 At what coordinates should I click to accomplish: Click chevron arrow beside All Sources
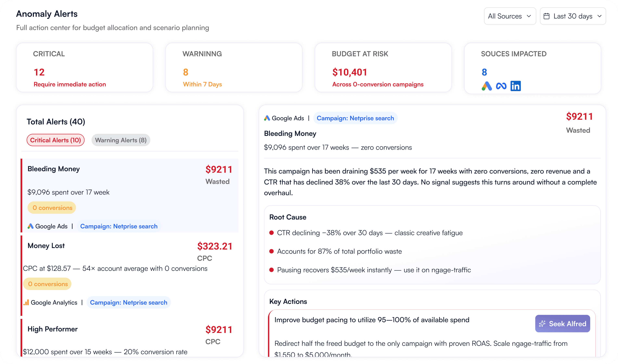[529, 16]
